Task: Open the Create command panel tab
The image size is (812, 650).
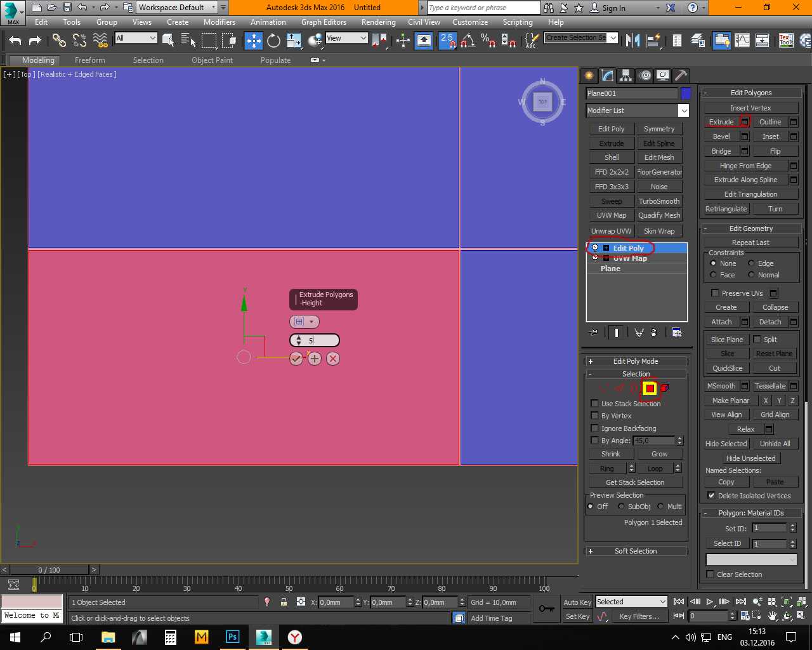Action: click(589, 76)
